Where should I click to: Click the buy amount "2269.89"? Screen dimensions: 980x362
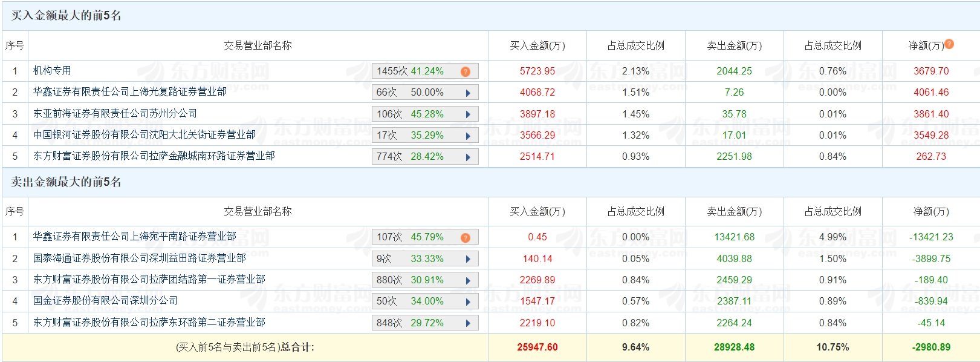[x=537, y=280]
